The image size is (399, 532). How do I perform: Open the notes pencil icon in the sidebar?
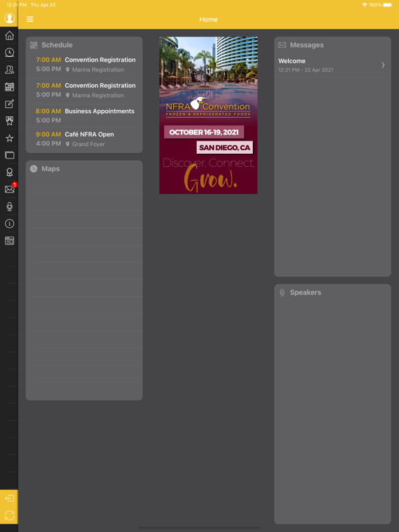point(10,104)
